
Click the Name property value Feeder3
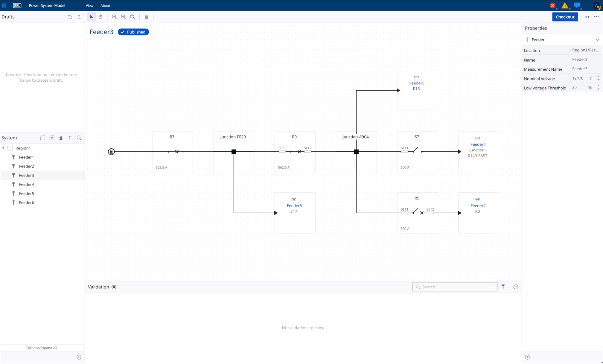579,60
